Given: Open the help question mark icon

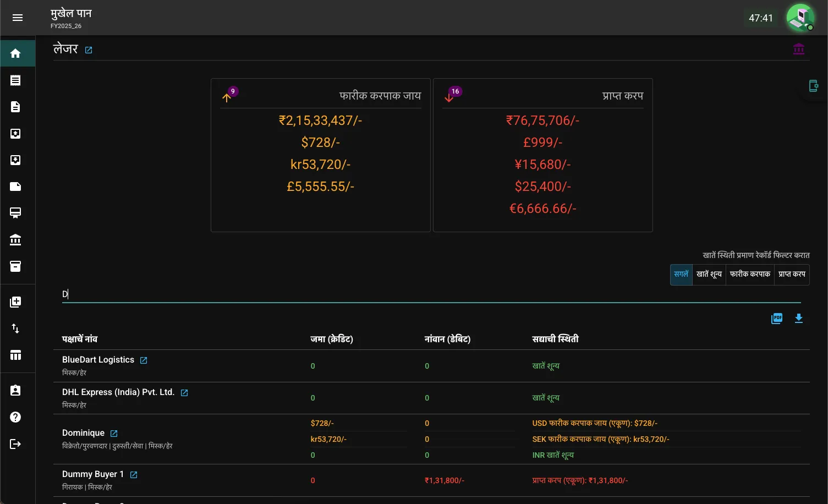Looking at the screenshot, I should 15,417.
